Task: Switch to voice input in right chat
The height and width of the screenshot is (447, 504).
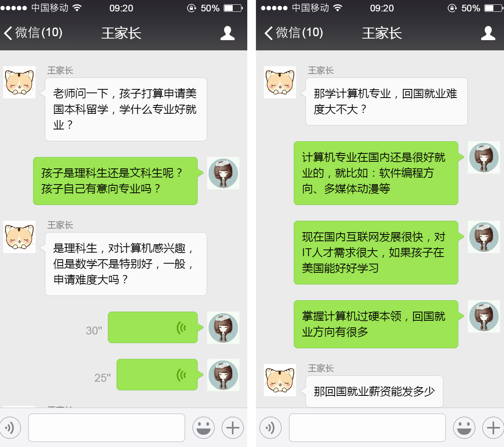Action: click(x=271, y=428)
